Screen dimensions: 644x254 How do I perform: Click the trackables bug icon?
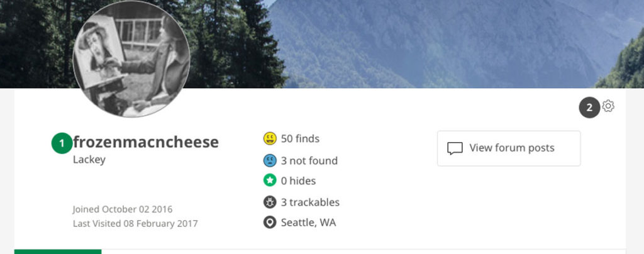tap(270, 202)
